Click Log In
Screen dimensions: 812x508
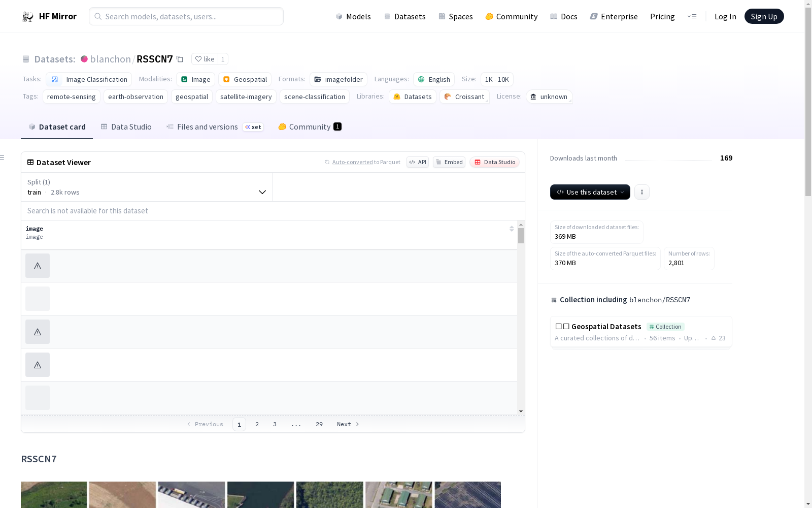click(725, 17)
